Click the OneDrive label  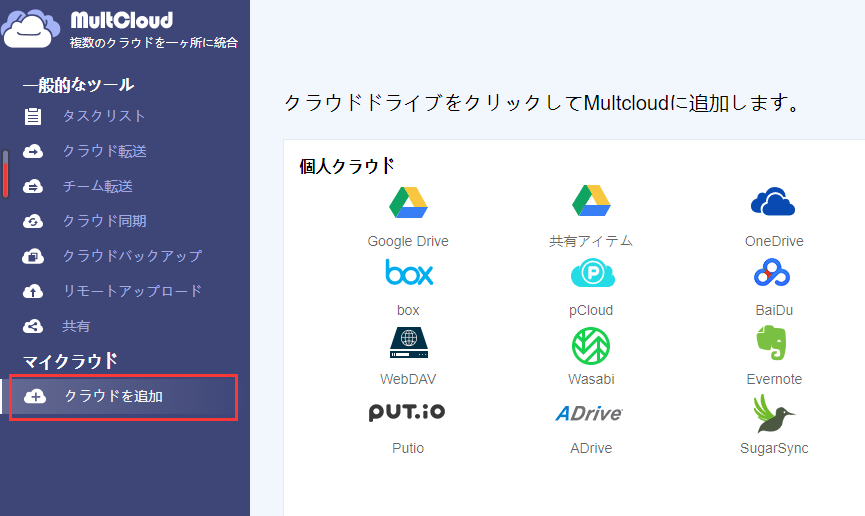[774, 241]
